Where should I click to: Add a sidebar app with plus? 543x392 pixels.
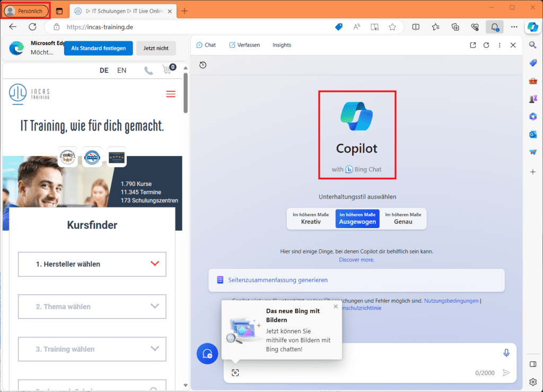[533, 172]
